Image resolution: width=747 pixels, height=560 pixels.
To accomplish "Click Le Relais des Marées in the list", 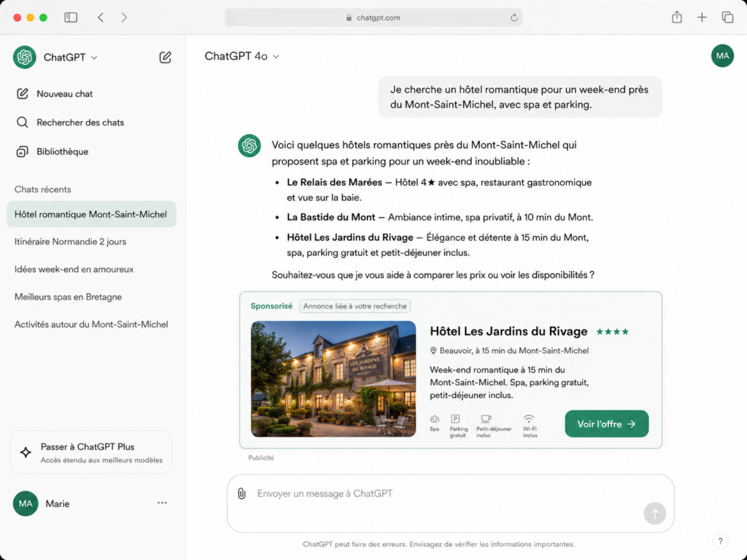I will (334, 182).
